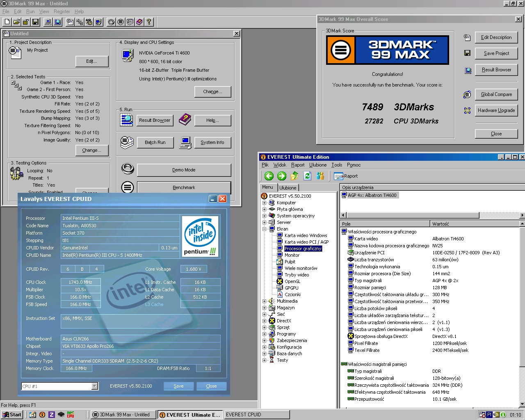
Task: Click the icon beside Global Compare button
Action: click(467, 95)
